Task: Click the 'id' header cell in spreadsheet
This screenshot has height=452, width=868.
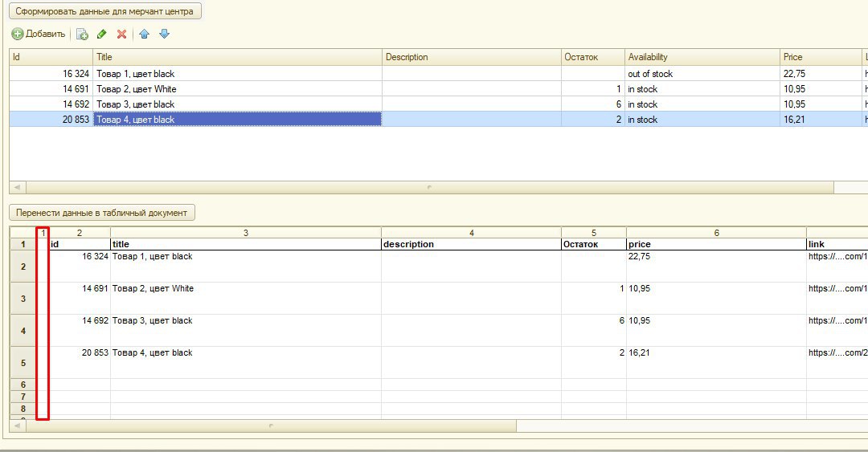Action: click(x=80, y=244)
